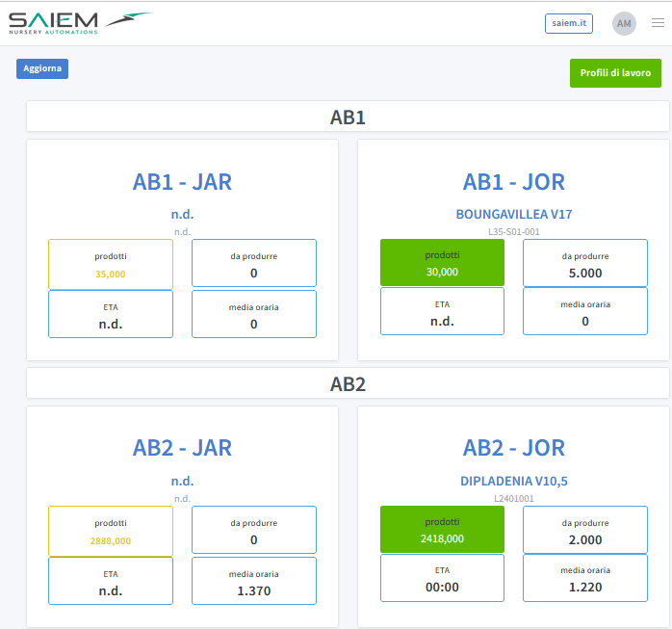Select media oraria 1.370 box
This screenshot has height=629, width=672.
point(254,581)
